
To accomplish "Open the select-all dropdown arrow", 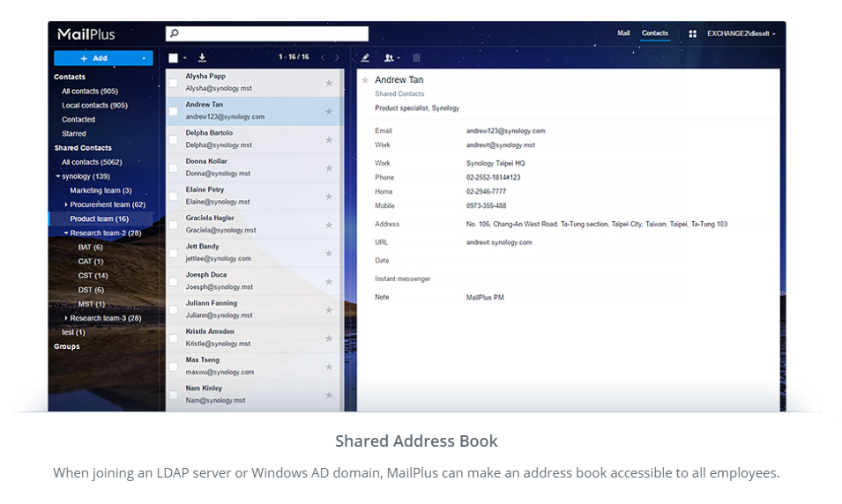I will (185, 58).
